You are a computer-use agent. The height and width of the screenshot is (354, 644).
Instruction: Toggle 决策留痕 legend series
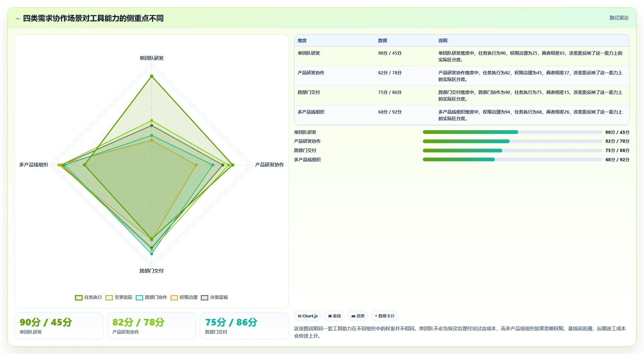coord(214,297)
